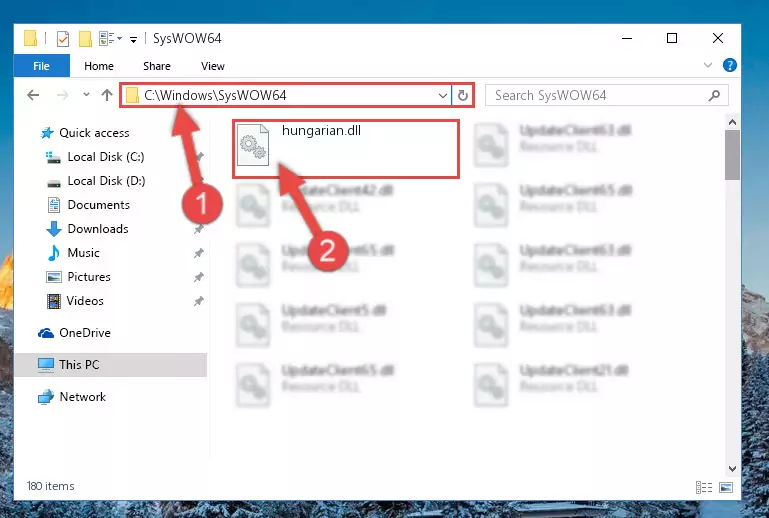769x518 pixels.
Task: Switch to the Home ribbon tab
Action: [x=99, y=66]
